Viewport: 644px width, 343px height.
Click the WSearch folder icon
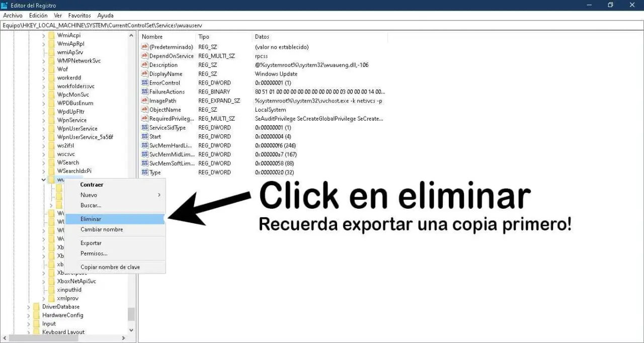[51, 162]
